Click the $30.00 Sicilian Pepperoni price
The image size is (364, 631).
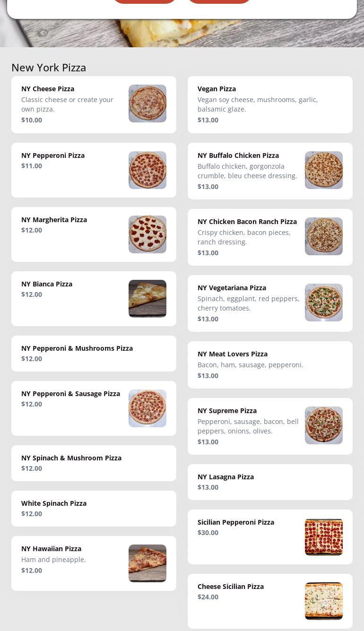(x=208, y=533)
